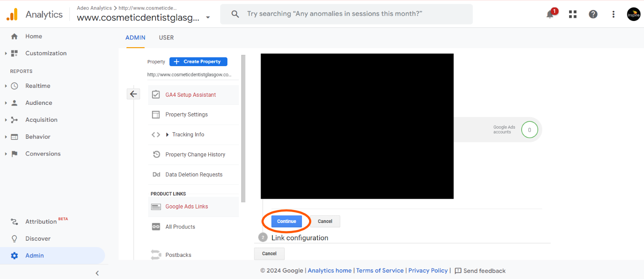
Task: Click the Data Deletion Requests Dd icon
Action: coord(156,175)
